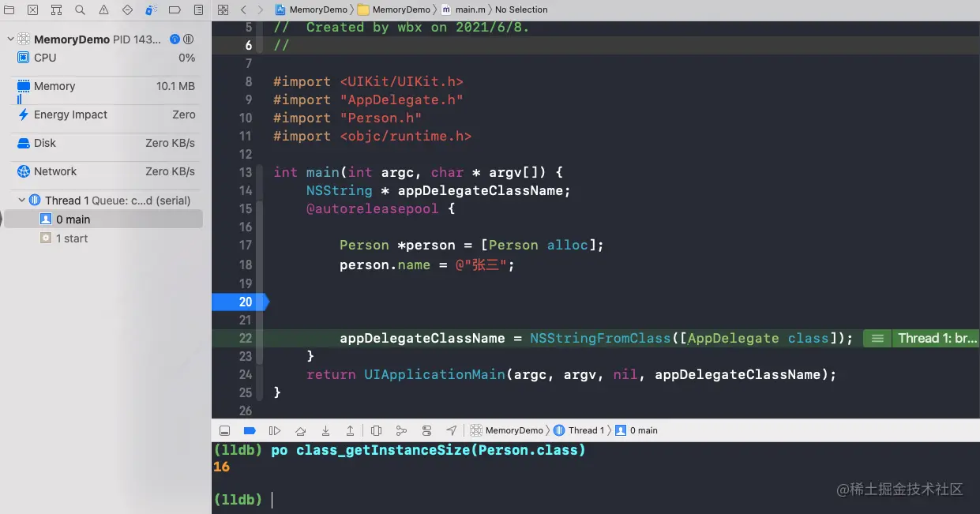
Task: Select the CPU gauge row
Action: (x=106, y=58)
